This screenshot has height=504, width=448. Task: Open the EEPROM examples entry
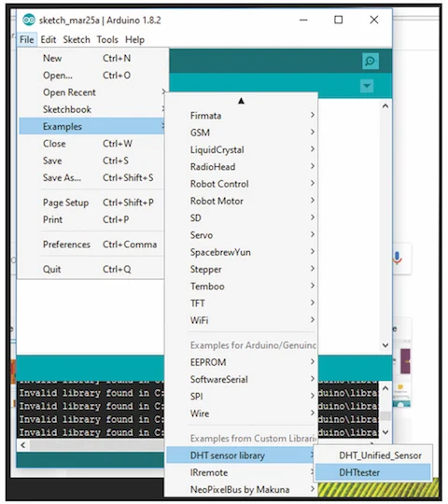(242, 362)
